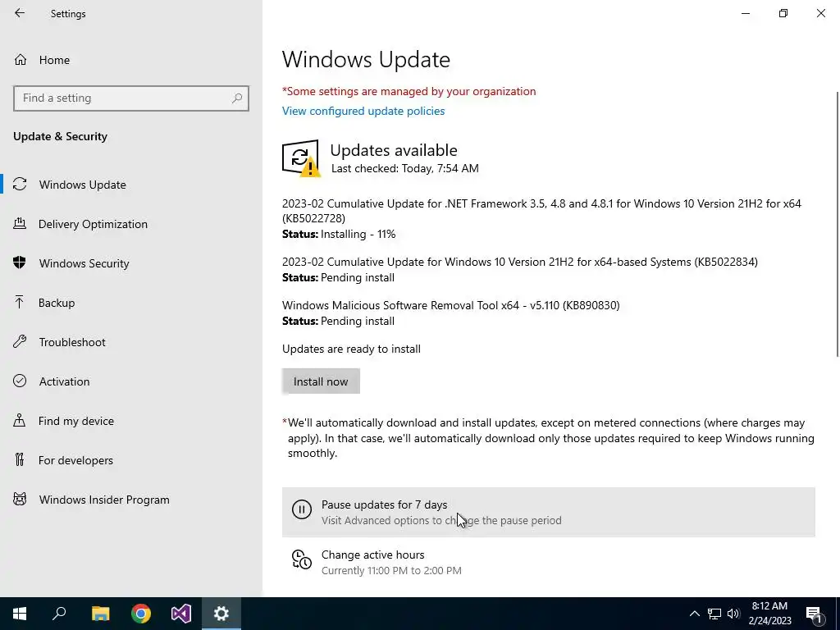840x630 pixels.
Task: Open the notification center icon
Action: (x=814, y=614)
